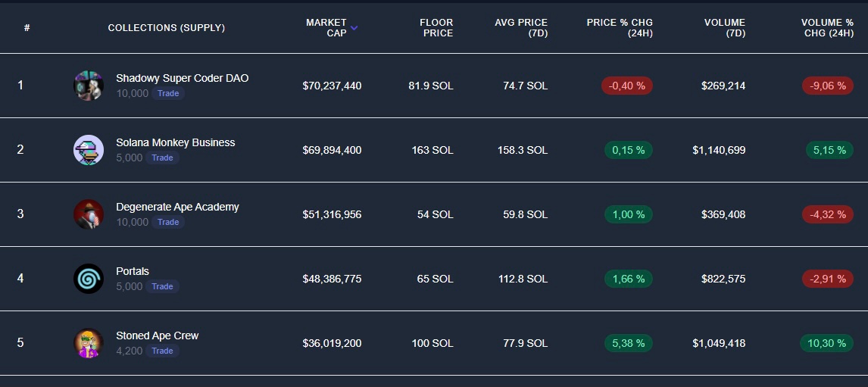Click the 1,00 % price change badge
868x387 pixels.
[x=629, y=214]
